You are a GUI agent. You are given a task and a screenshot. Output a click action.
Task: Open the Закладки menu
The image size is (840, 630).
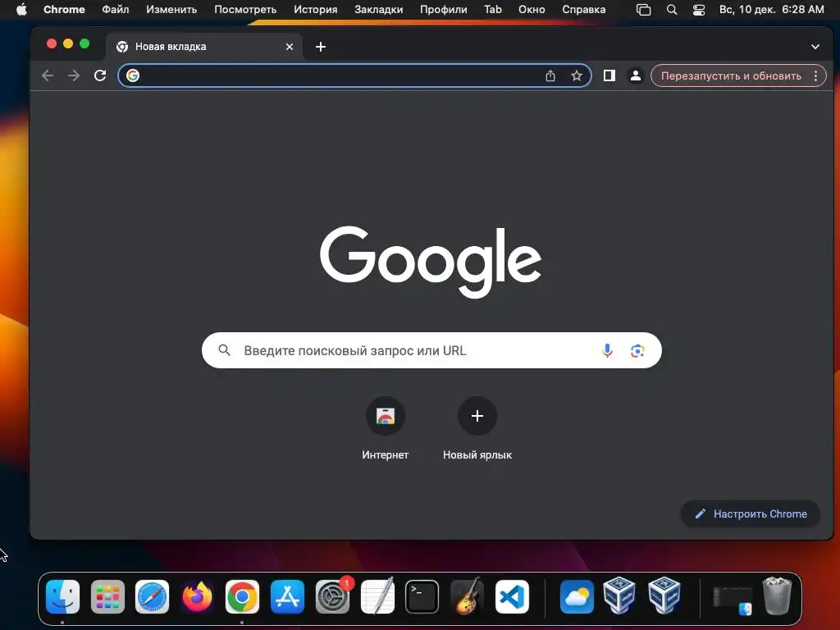click(379, 10)
